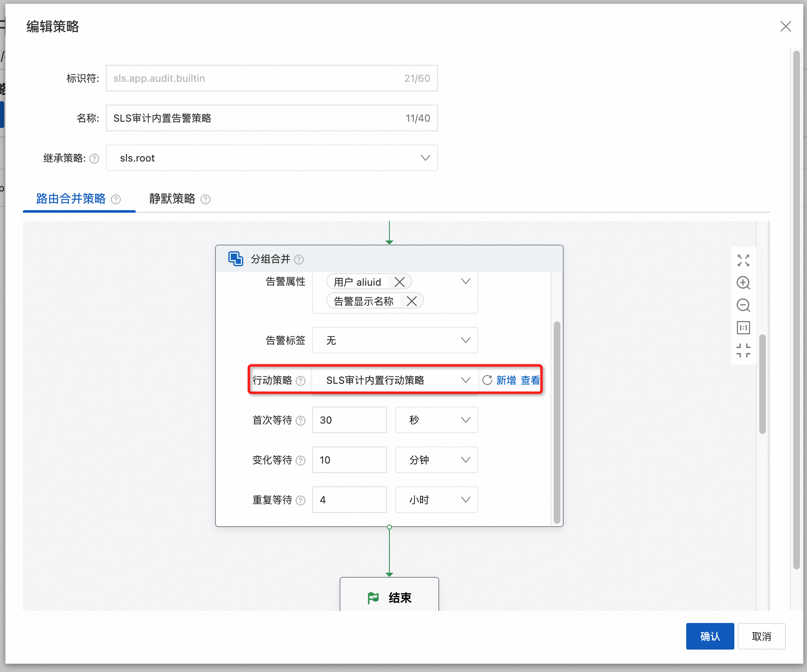This screenshot has height=672, width=807.
Task: Click the 新增 link for action policy
Action: (x=506, y=380)
